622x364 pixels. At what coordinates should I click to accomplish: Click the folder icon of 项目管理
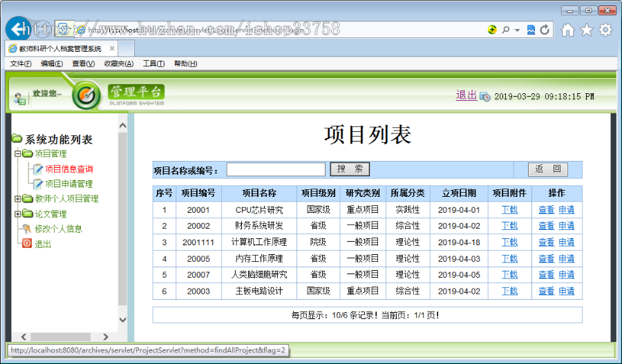tap(28, 153)
